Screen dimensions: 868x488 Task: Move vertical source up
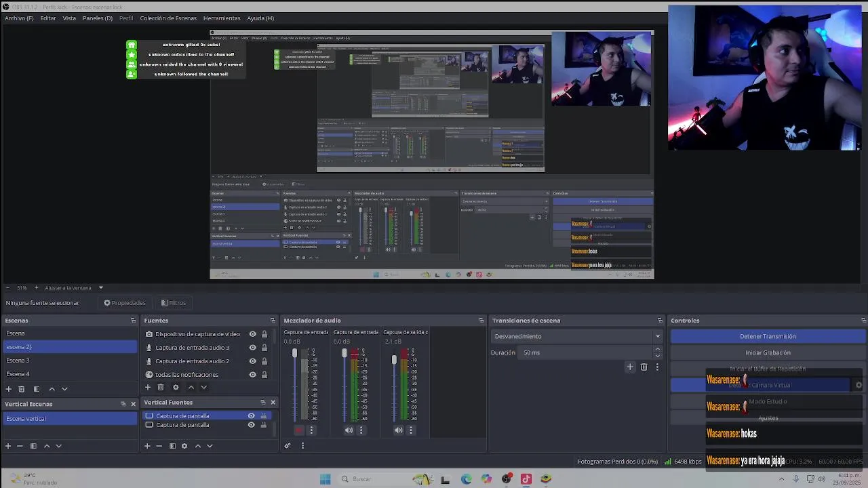[197, 446]
